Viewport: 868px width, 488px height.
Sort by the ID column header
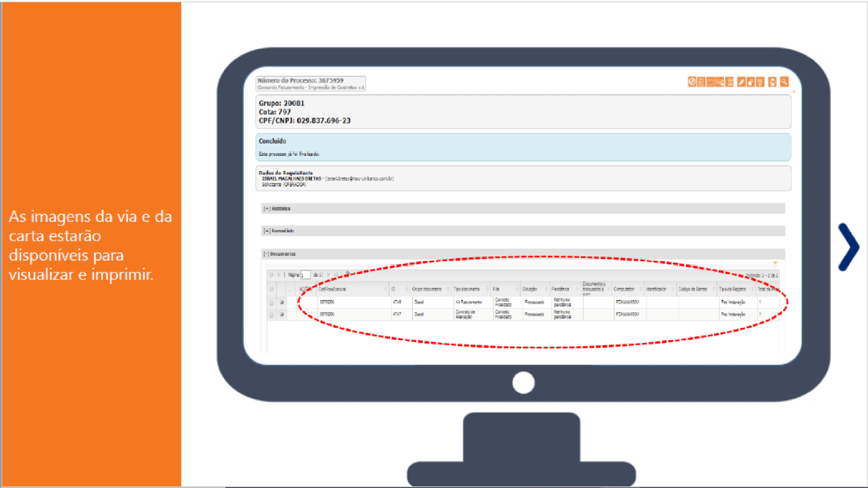399,289
